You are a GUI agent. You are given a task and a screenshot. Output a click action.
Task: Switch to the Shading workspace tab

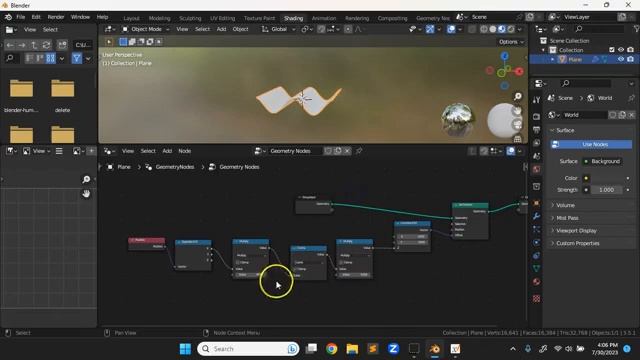293,18
